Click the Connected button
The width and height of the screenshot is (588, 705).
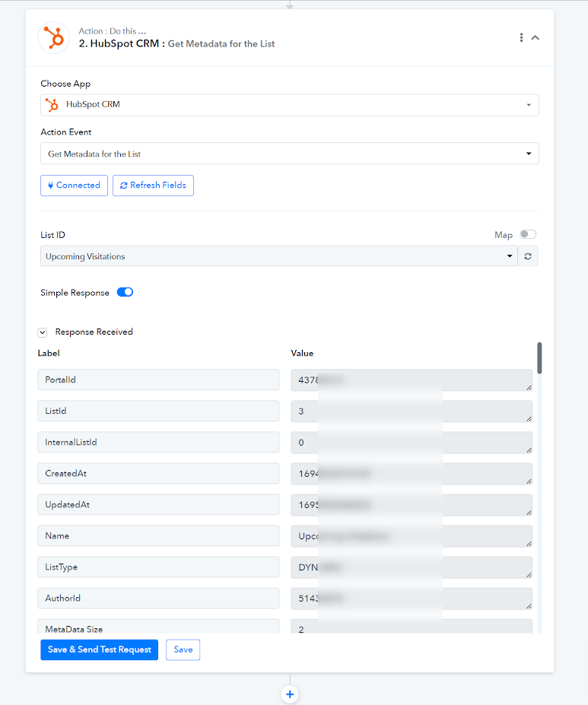pos(75,186)
